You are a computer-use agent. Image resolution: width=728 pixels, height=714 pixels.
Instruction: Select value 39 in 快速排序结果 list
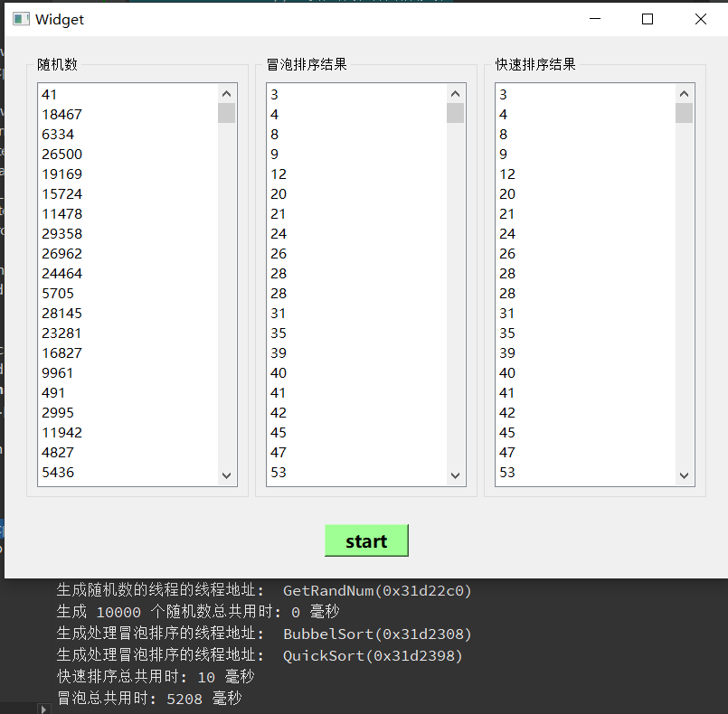[585, 353]
